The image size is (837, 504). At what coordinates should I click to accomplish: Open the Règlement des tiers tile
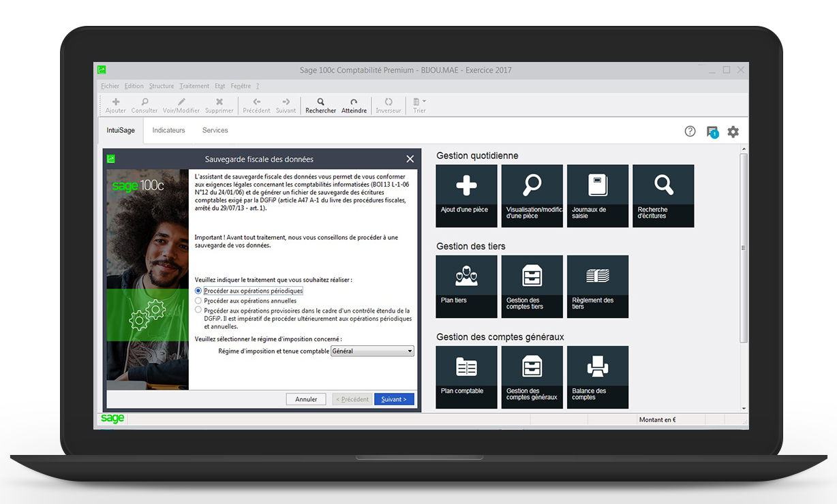pyautogui.click(x=598, y=286)
